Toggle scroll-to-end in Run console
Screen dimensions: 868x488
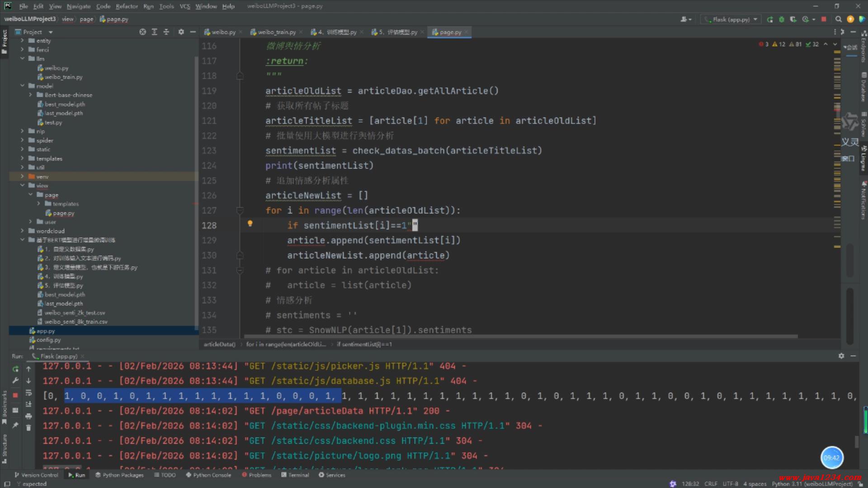(28, 404)
